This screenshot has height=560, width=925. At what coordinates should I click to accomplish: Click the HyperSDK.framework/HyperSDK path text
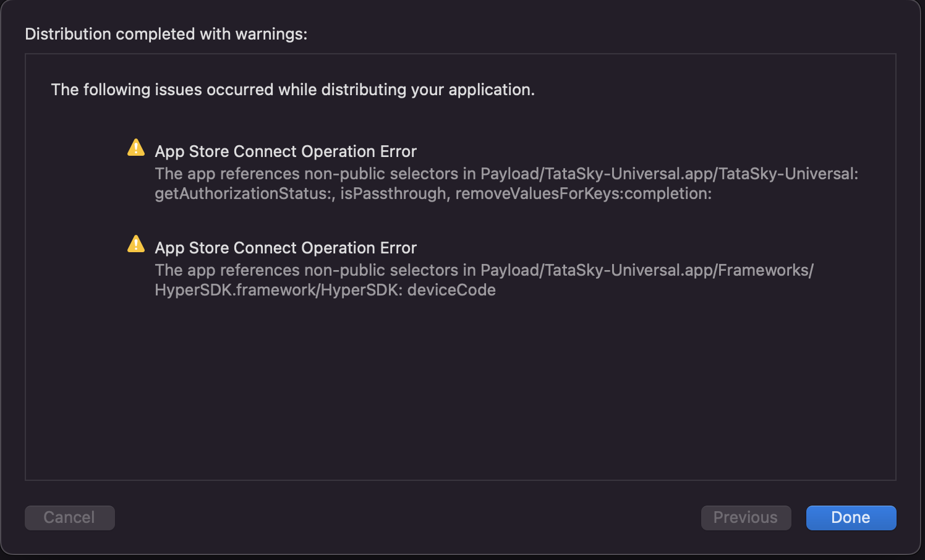(x=277, y=290)
